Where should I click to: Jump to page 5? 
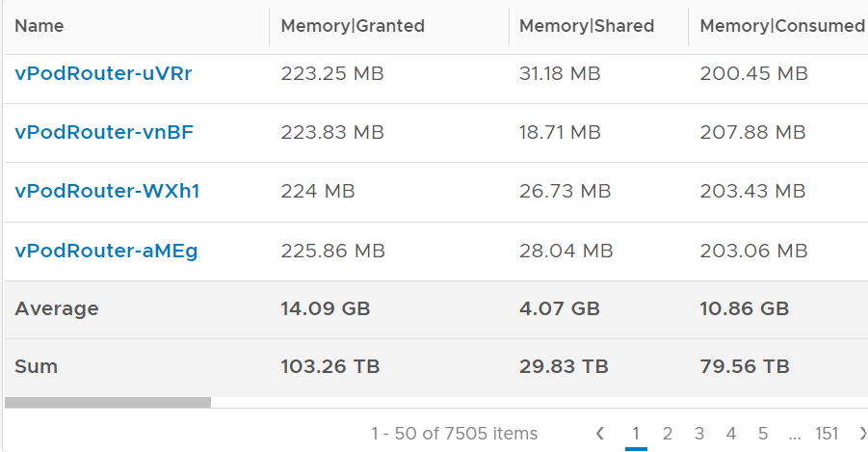[763, 433]
